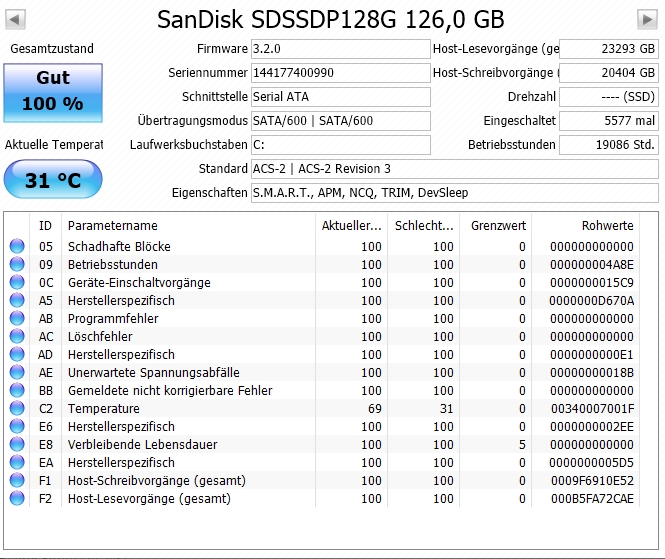Click blue status icon for attribute E6
The height and width of the screenshot is (559, 665).
click(x=17, y=427)
